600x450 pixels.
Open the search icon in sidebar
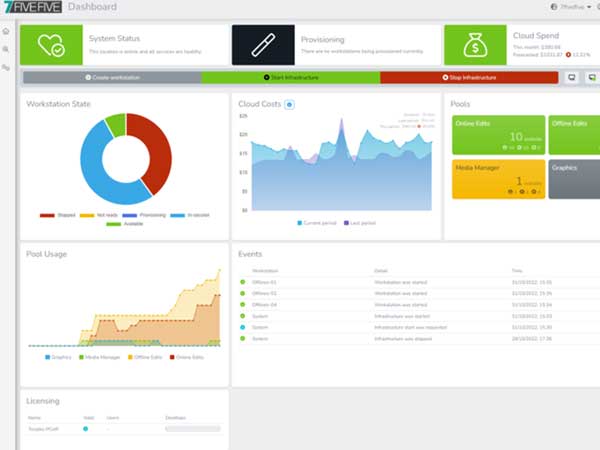[6, 49]
